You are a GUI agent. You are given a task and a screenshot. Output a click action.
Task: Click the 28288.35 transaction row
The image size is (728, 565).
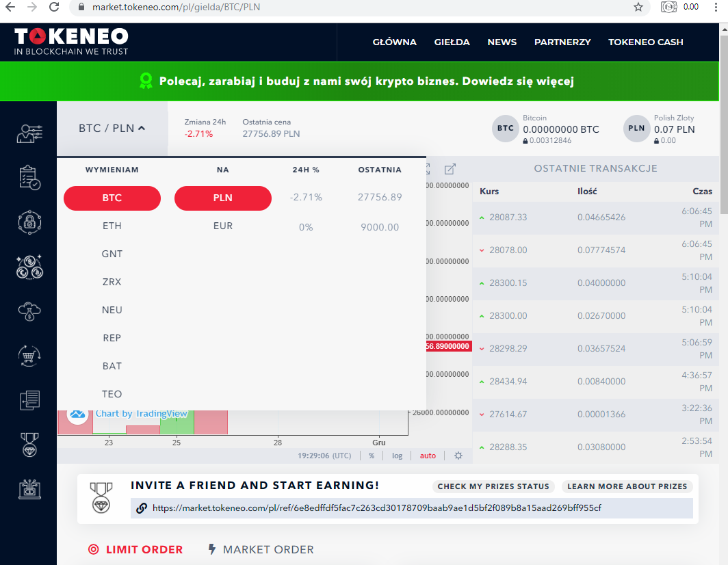596,447
